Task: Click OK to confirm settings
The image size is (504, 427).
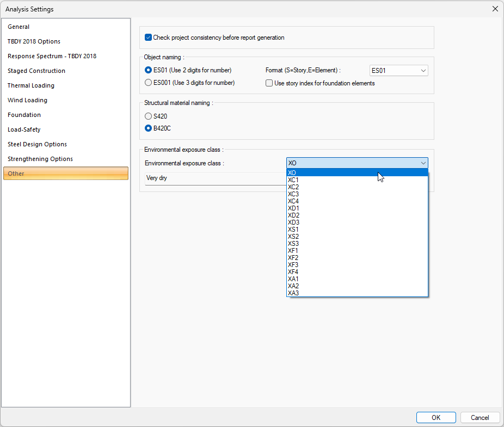Action: pos(436,418)
